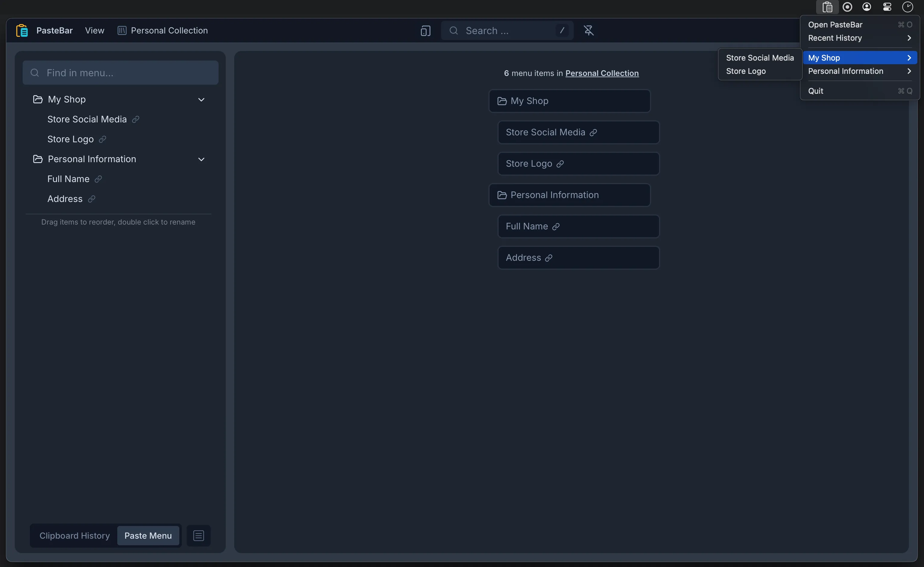Click the Clipboard History tab button
924x567 pixels.
[x=74, y=536]
